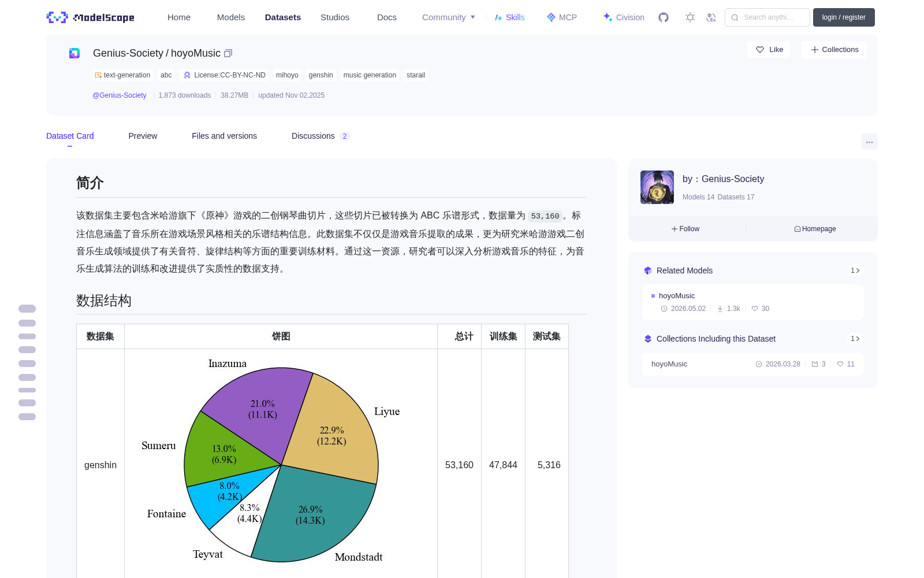Click the 47,844 training set cell
Screen dimensions: 924x578
coord(503,465)
